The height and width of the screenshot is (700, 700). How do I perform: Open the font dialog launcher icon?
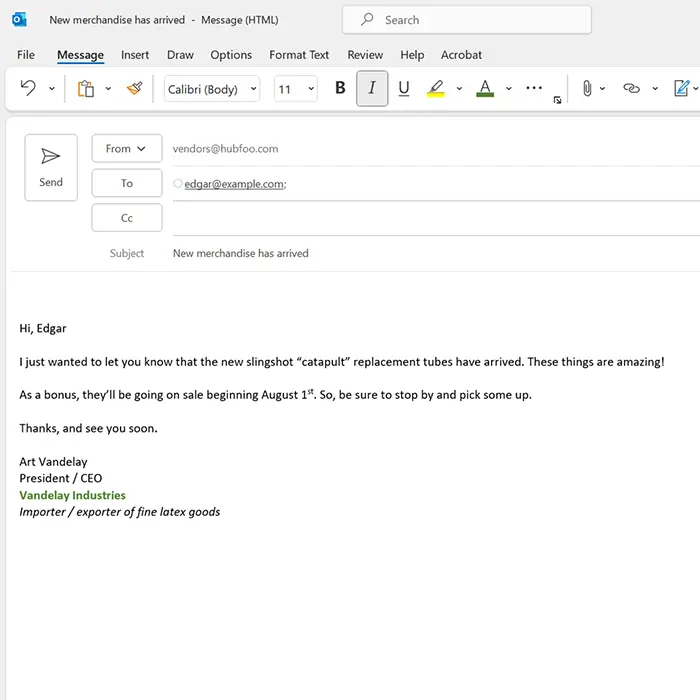[557, 100]
